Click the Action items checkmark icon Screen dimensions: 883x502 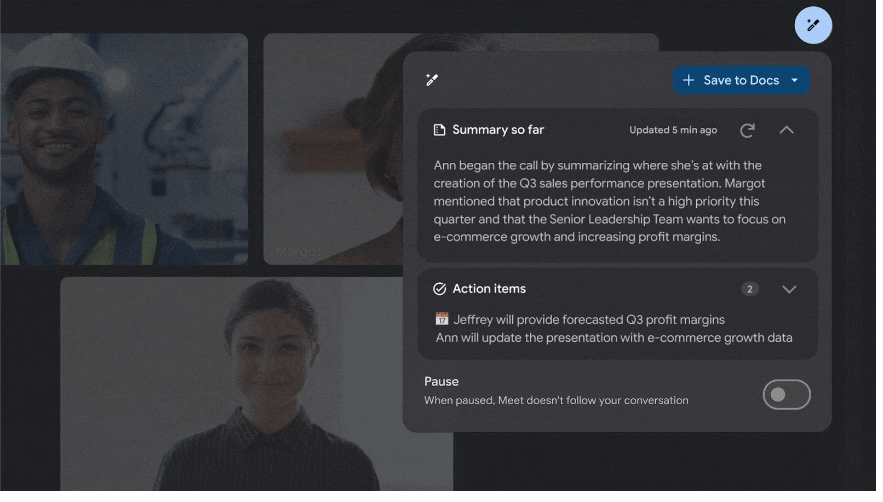(439, 289)
